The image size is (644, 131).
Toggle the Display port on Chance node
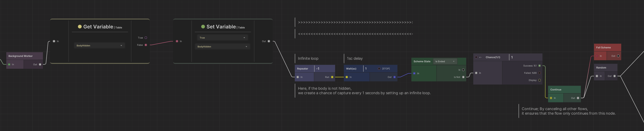tap(539, 80)
